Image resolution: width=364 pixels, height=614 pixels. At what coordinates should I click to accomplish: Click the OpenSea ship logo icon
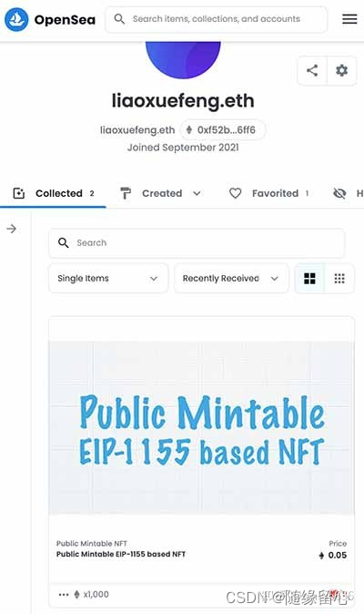point(16,19)
